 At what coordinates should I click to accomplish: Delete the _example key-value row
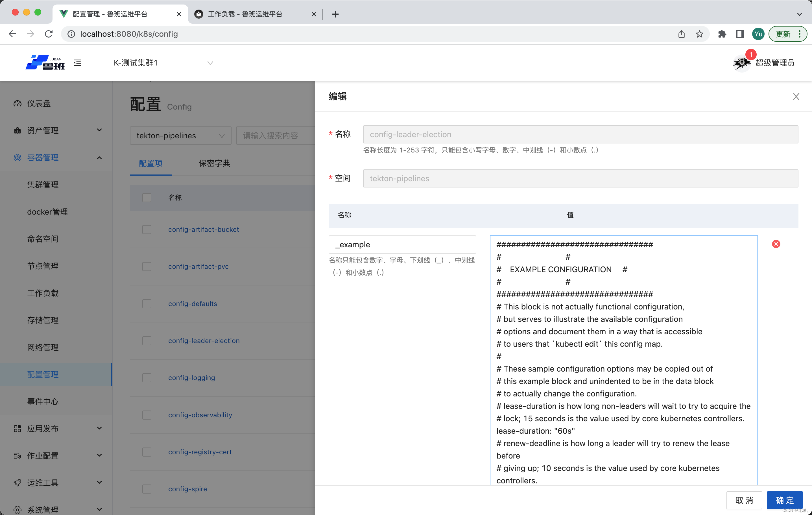[776, 244]
